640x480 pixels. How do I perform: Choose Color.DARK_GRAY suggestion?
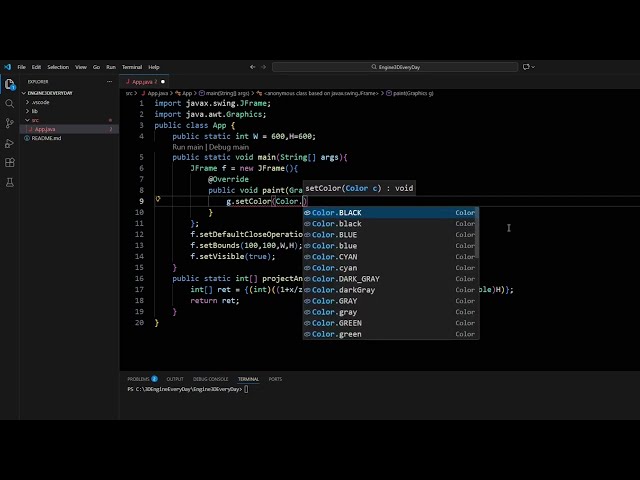point(391,279)
